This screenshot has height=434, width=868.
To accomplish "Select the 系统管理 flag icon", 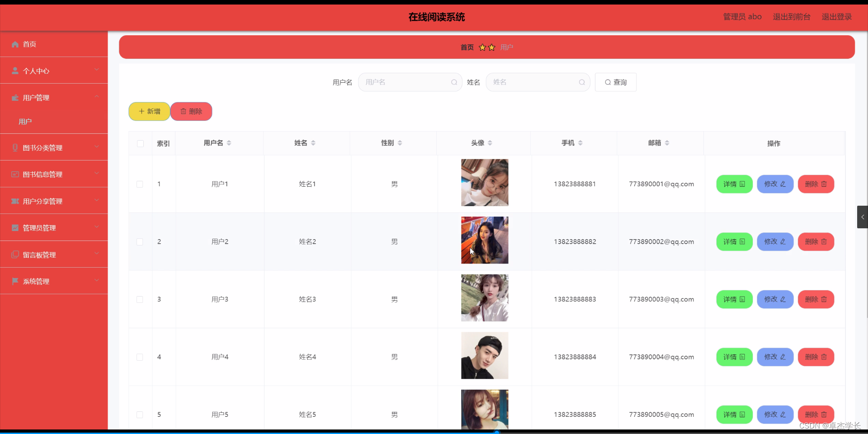I will (x=15, y=281).
